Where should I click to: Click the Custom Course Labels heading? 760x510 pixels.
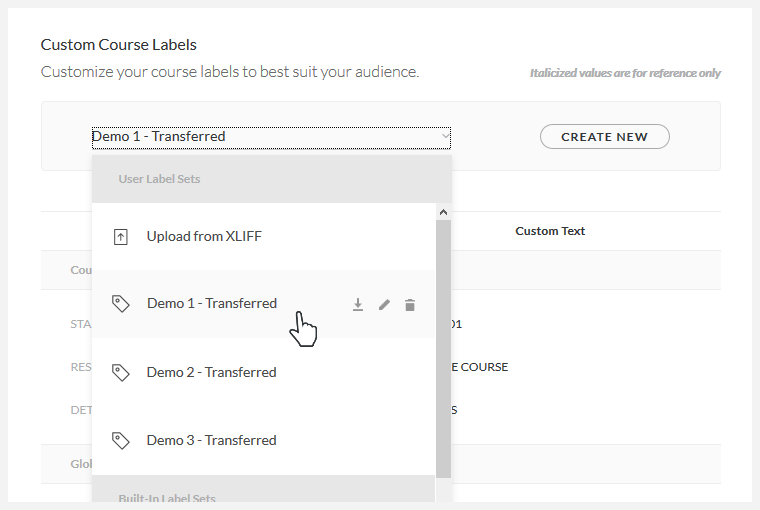click(118, 44)
